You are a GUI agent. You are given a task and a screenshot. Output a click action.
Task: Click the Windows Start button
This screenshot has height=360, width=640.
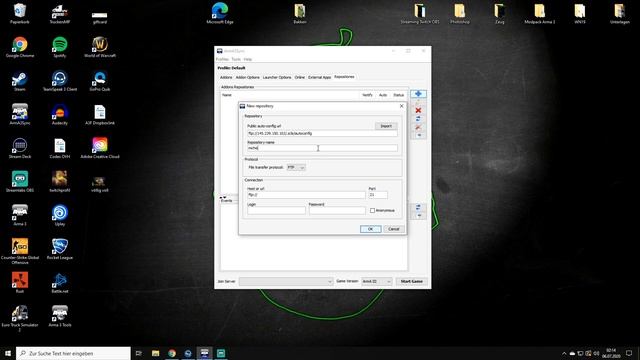(8, 353)
